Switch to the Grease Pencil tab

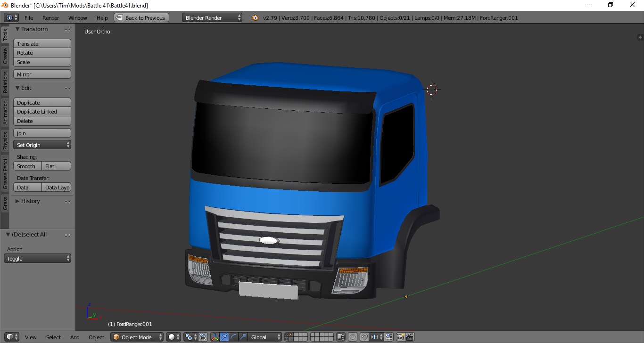click(x=5, y=173)
